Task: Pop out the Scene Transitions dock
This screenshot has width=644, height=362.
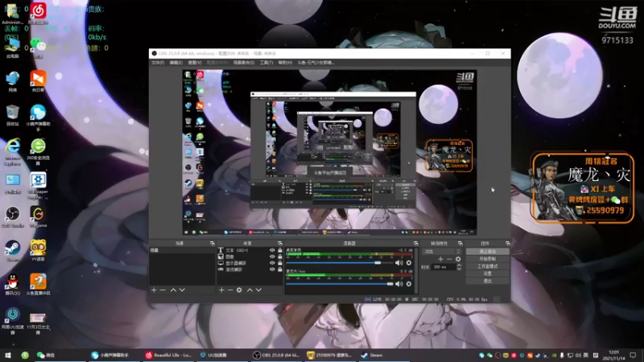Action: point(460,244)
